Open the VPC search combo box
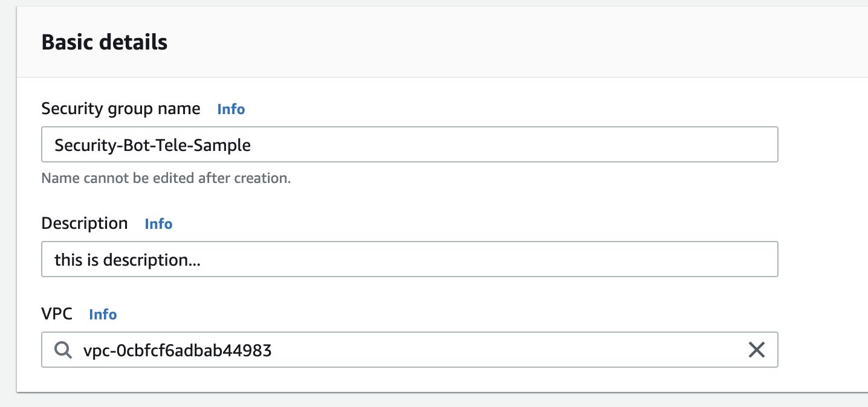Viewport: 868px width, 407px height. click(409, 350)
